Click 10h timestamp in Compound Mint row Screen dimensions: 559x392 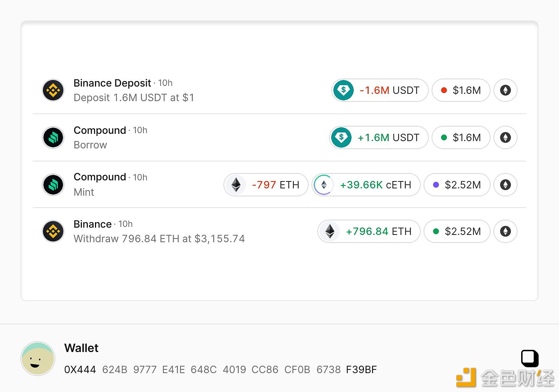tap(140, 177)
